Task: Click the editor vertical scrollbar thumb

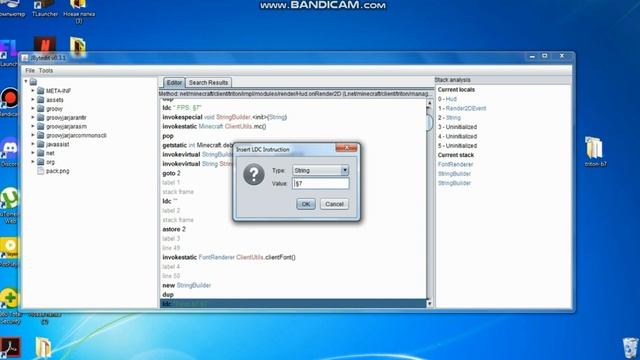Action: click(x=429, y=122)
